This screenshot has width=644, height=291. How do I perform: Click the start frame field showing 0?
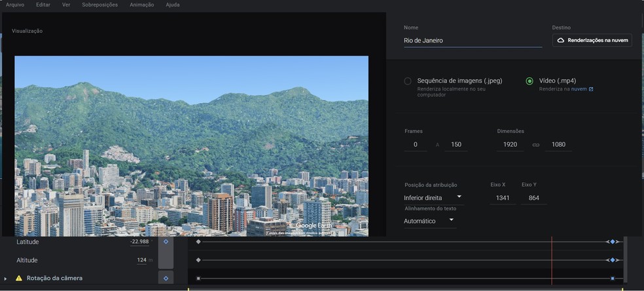pos(416,145)
